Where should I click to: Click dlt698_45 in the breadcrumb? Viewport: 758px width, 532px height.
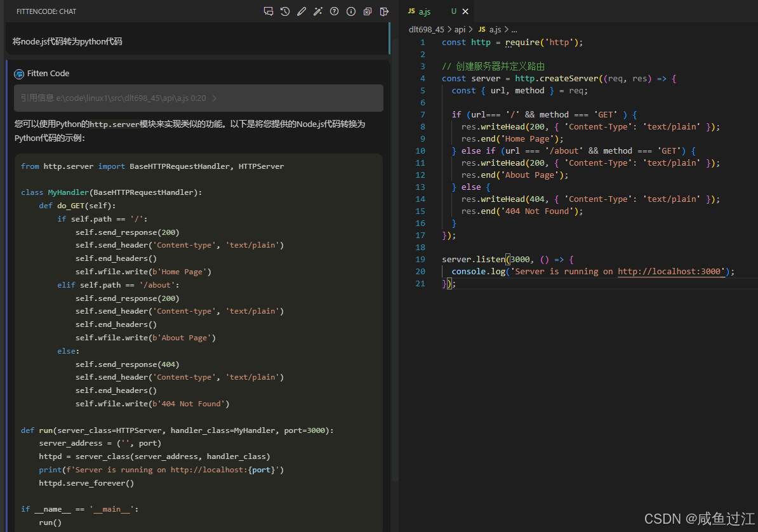coord(427,29)
